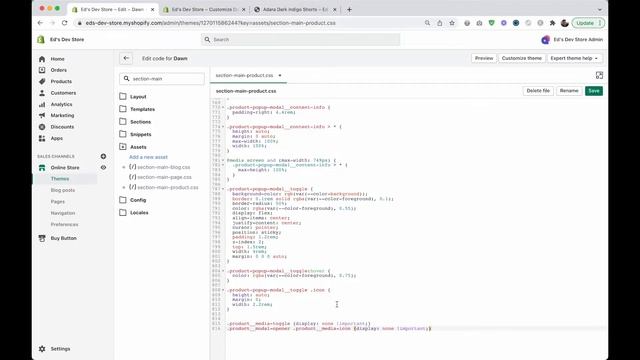Select the Edit Dawn browser tab
Image resolution: width=640 pixels, height=360 pixels.
[111, 9]
